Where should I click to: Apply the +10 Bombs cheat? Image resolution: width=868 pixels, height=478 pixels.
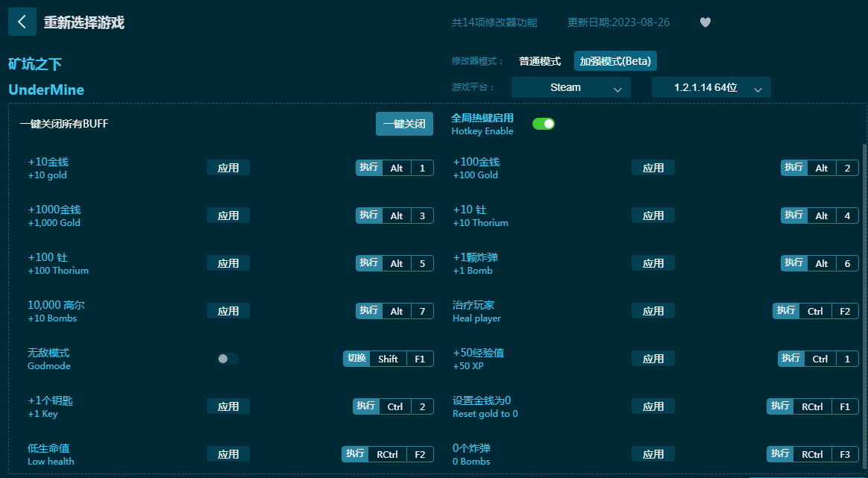click(228, 311)
